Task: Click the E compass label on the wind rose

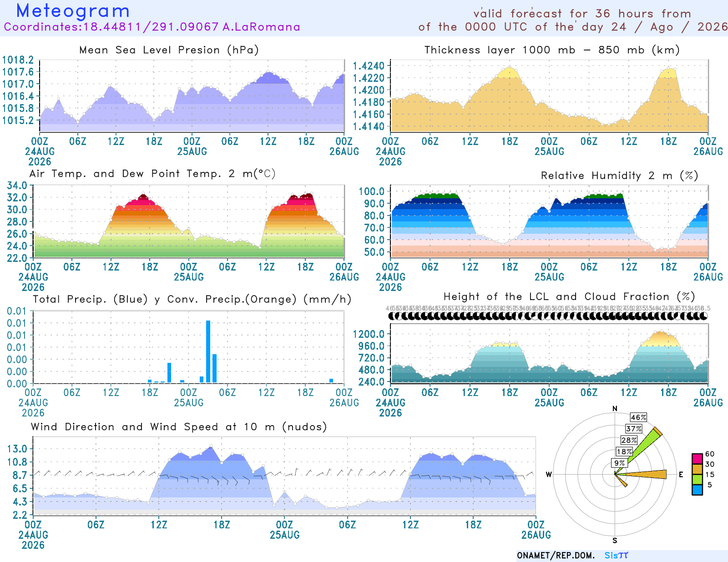Action: point(681,475)
